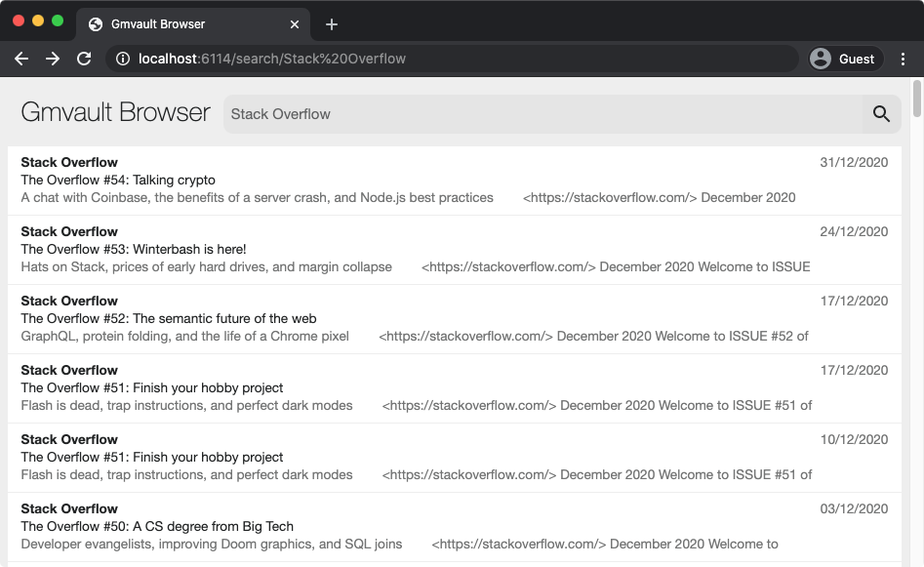Click the address bar URL
The width and height of the screenshot is (924, 567).
(272, 59)
